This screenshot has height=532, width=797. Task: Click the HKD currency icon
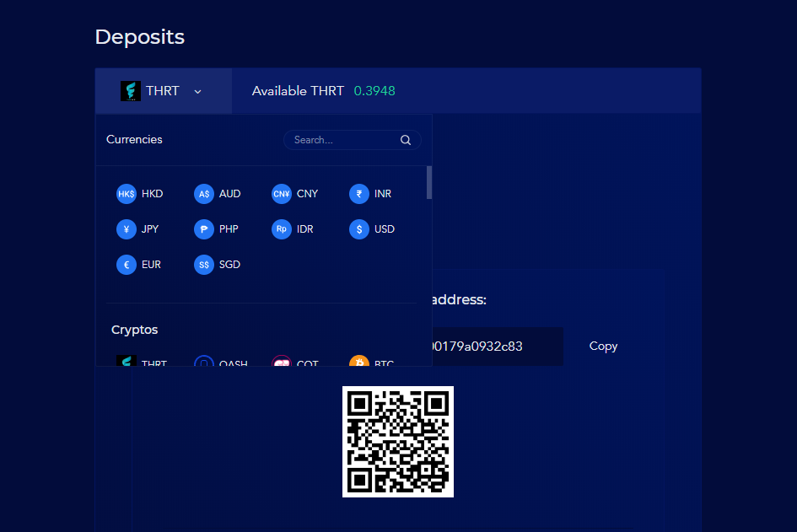(x=126, y=194)
